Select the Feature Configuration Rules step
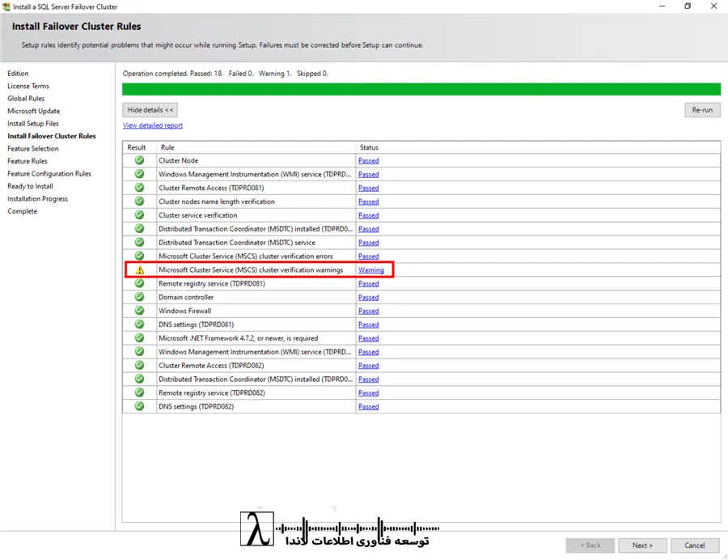The height and width of the screenshot is (560, 728). pyautogui.click(x=49, y=174)
